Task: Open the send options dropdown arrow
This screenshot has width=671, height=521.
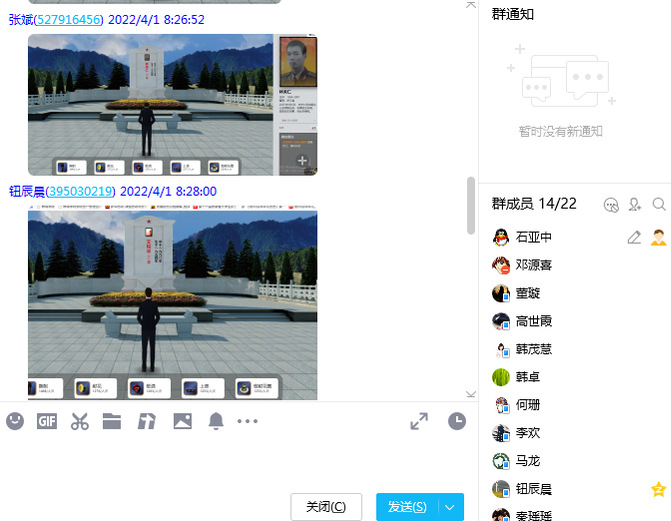Action: (451, 507)
